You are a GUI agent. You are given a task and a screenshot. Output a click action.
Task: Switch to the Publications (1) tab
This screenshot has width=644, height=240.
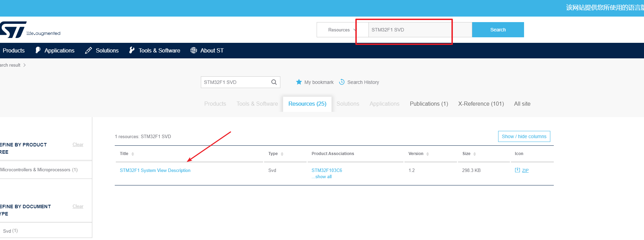429,104
